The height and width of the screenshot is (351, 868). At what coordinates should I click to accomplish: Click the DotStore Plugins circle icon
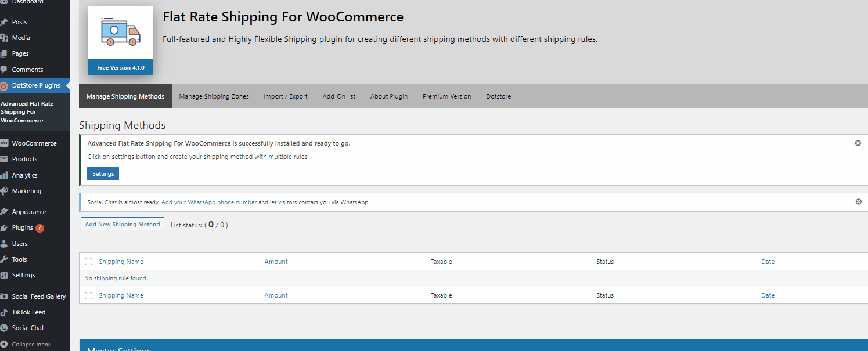click(4, 85)
